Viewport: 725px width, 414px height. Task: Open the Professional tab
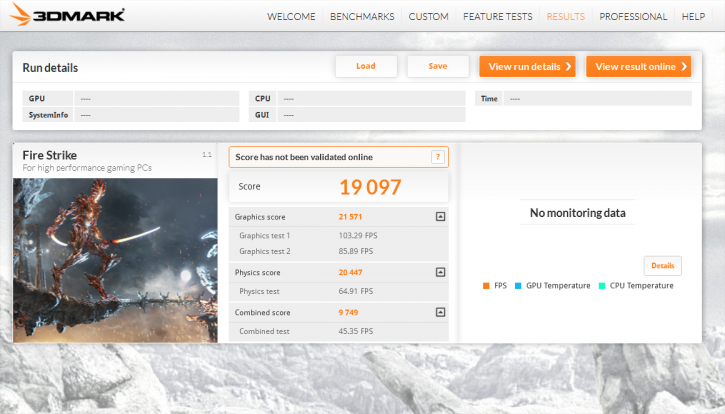pyautogui.click(x=633, y=17)
